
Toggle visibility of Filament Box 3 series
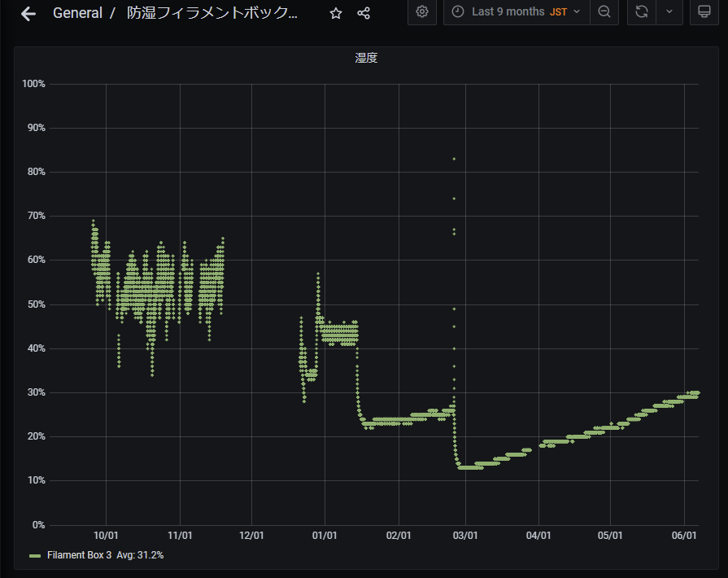pos(79,555)
